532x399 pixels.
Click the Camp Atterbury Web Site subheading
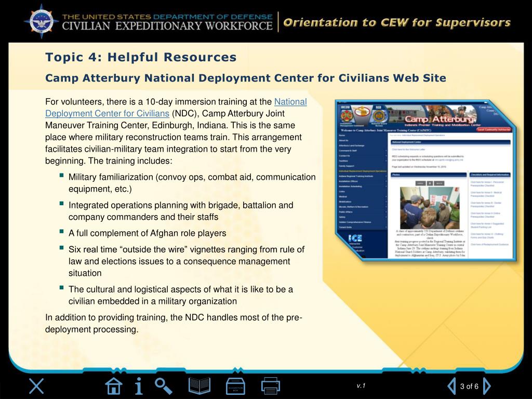coord(246,78)
